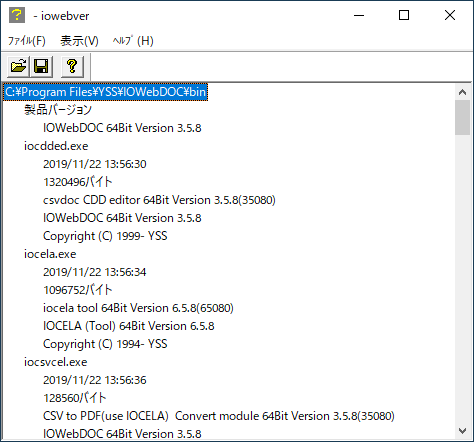This screenshot has height=442, width=474.
Task: Maximize the iowebver window
Action: pos(404,15)
